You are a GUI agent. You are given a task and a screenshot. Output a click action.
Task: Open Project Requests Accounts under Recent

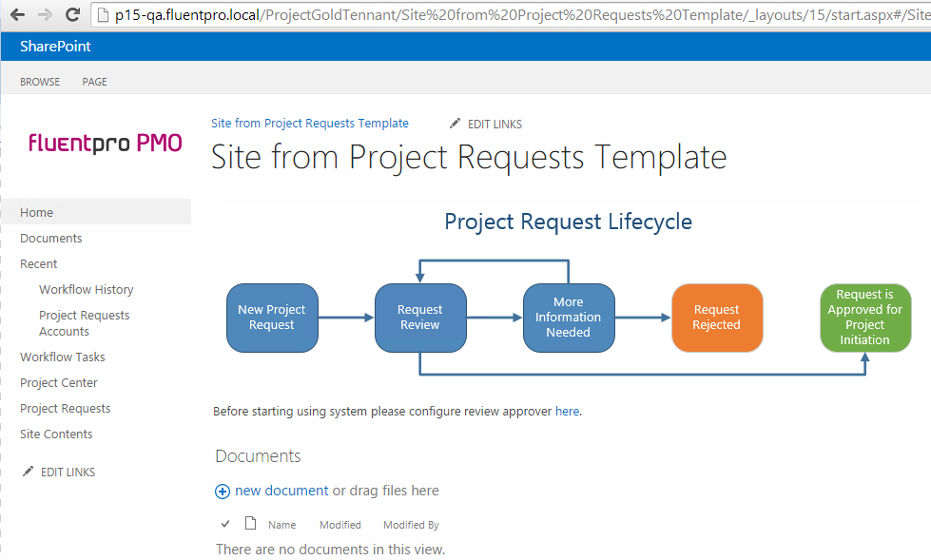(x=85, y=323)
